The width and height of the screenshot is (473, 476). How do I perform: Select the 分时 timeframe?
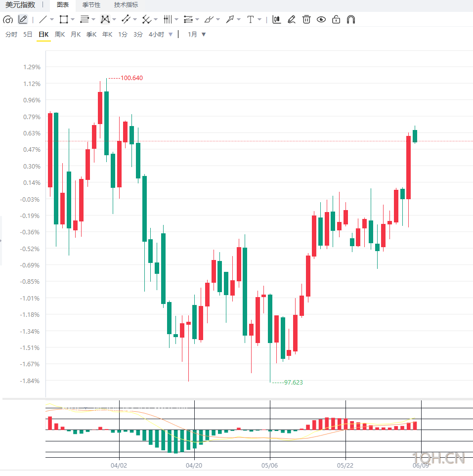pyautogui.click(x=11, y=34)
